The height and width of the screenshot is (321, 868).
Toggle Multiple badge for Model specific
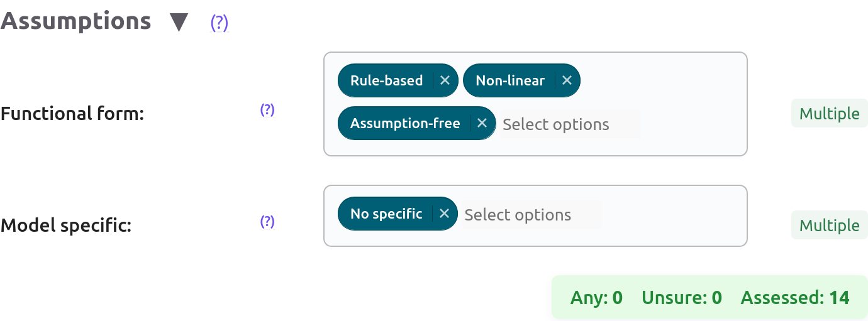point(829,226)
